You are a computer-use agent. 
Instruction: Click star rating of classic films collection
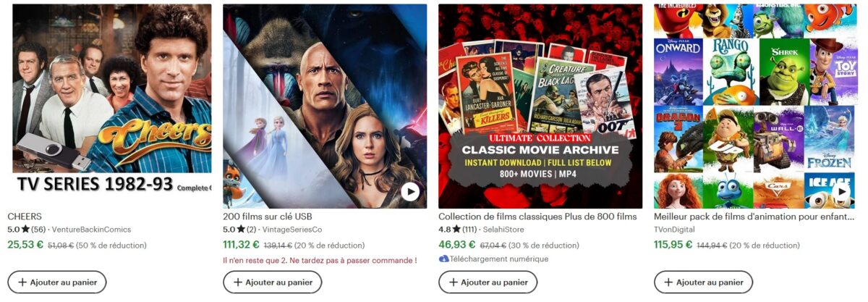[456, 230]
